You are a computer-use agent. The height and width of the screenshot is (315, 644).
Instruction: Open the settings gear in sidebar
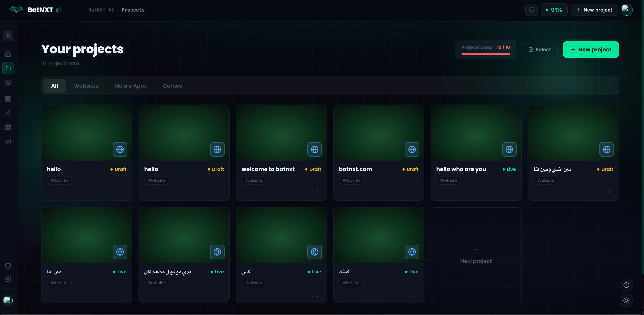8,279
